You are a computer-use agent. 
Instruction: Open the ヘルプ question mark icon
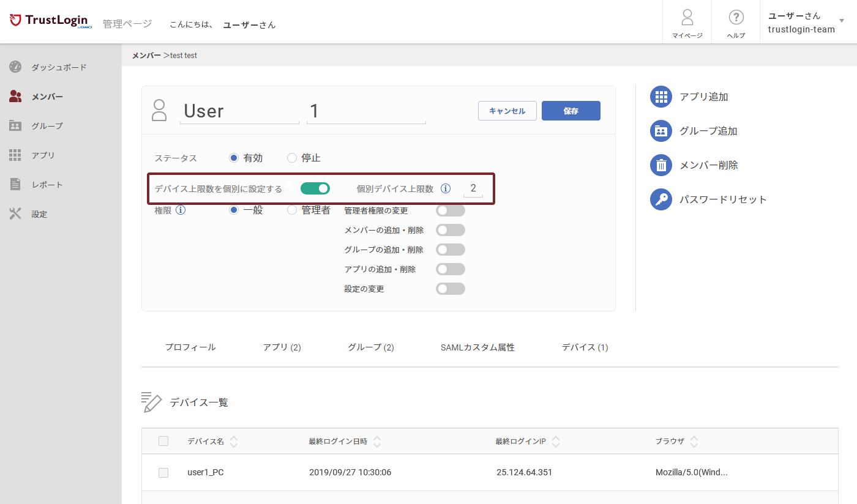[736, 17]
